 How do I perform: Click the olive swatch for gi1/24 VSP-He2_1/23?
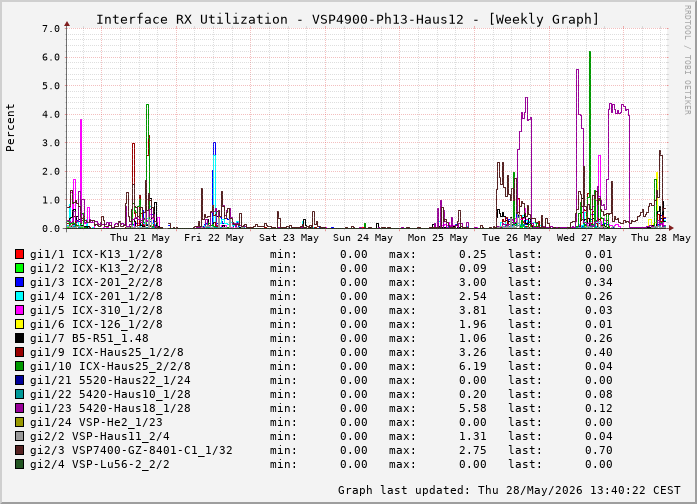[19, 422]
